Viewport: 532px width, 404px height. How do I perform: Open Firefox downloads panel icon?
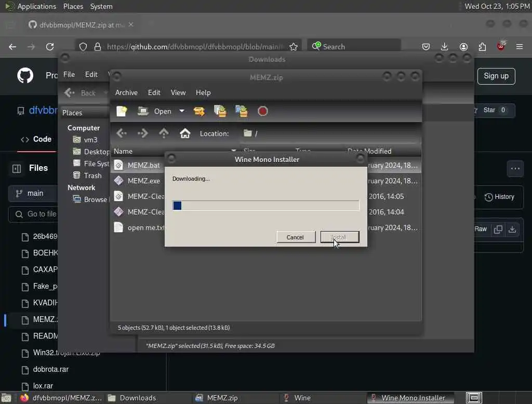445,47
